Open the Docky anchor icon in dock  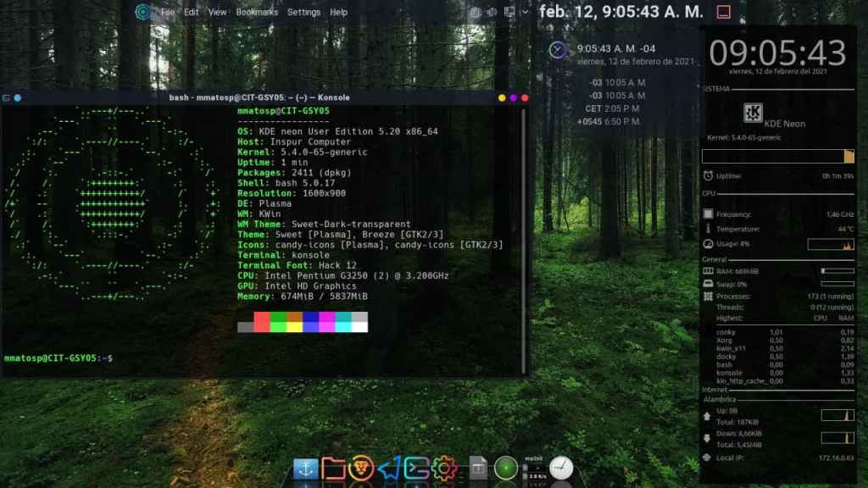click(305, 468)
